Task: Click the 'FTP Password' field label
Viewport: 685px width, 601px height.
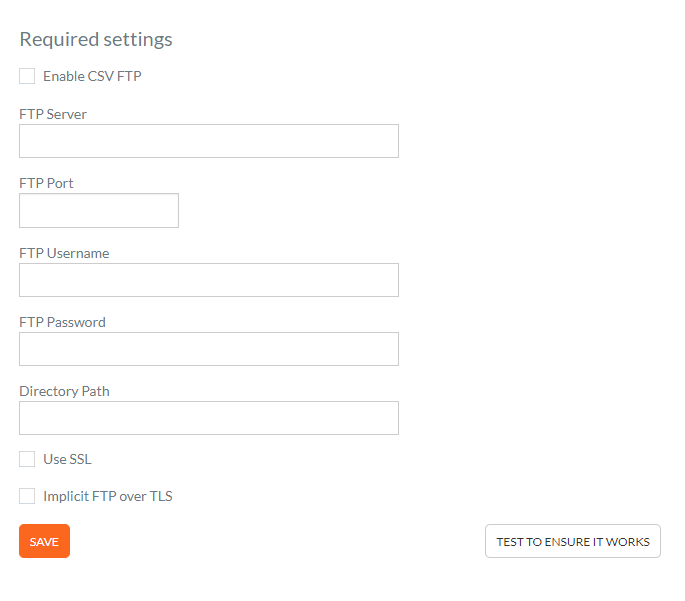Action: pos(62,322)
